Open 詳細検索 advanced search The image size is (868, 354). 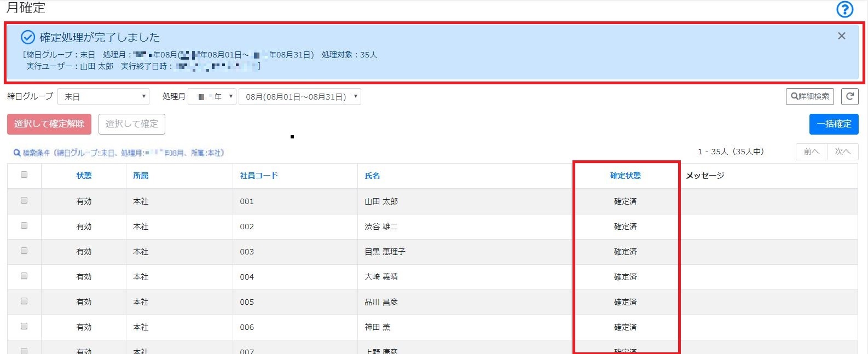click(x=810, y=96)
